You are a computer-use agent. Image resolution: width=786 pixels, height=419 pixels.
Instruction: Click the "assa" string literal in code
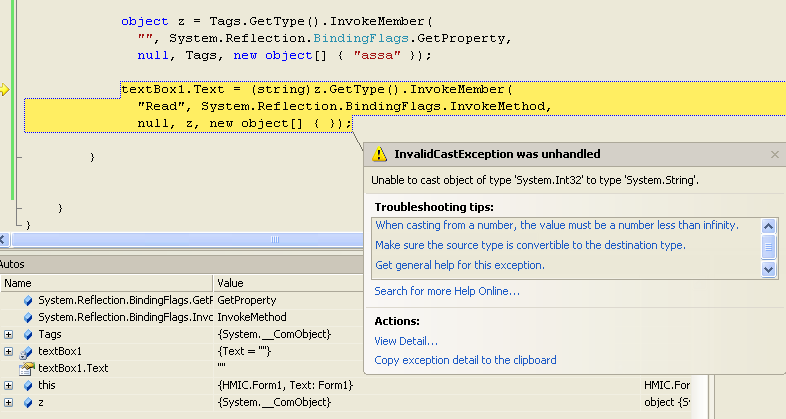pos(377,56)
